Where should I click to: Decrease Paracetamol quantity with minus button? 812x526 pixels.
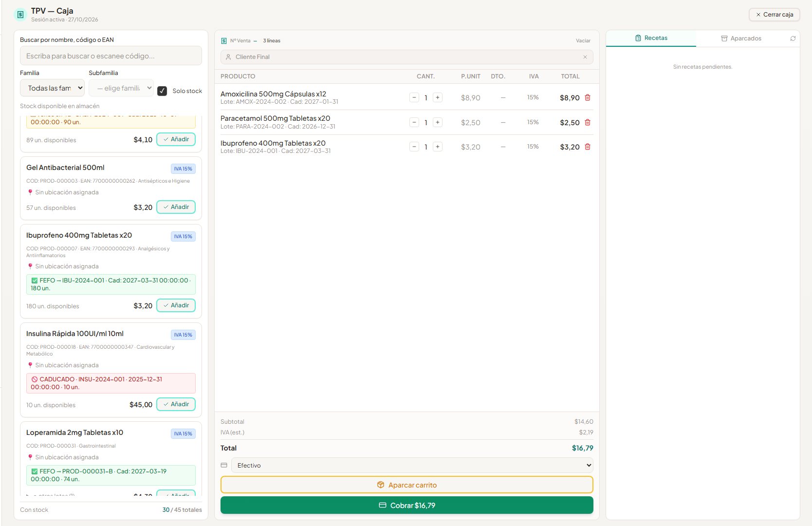coord(414,122)
